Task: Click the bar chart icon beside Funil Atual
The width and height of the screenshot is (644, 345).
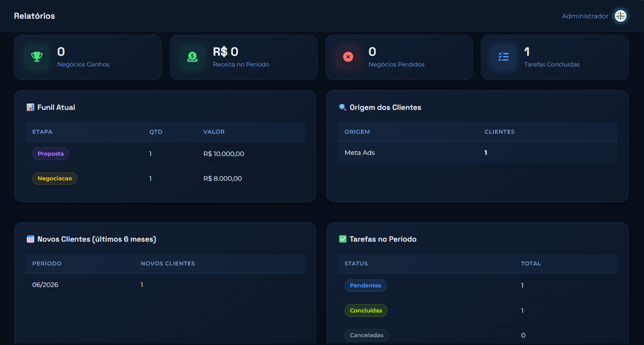Action: coord(30,108)
